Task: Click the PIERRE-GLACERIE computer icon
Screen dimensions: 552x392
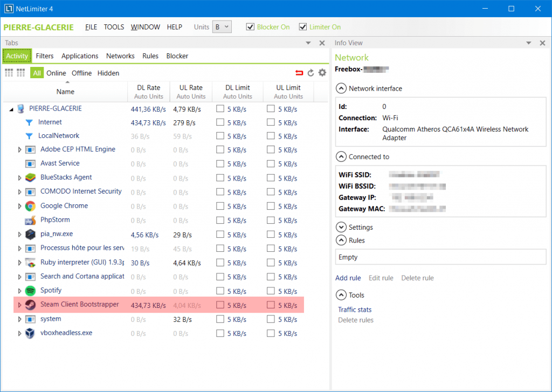Action: [x=21, y=109]
